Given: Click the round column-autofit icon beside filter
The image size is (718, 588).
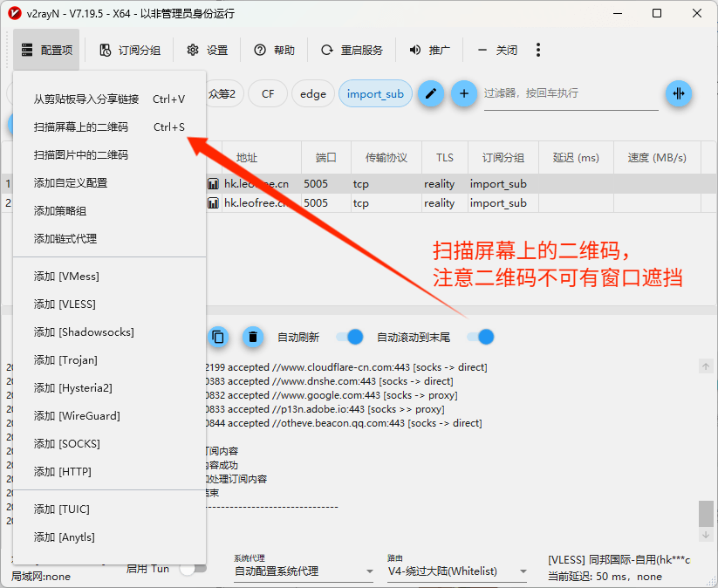Looking at the screenshot, I should point(678,94).
